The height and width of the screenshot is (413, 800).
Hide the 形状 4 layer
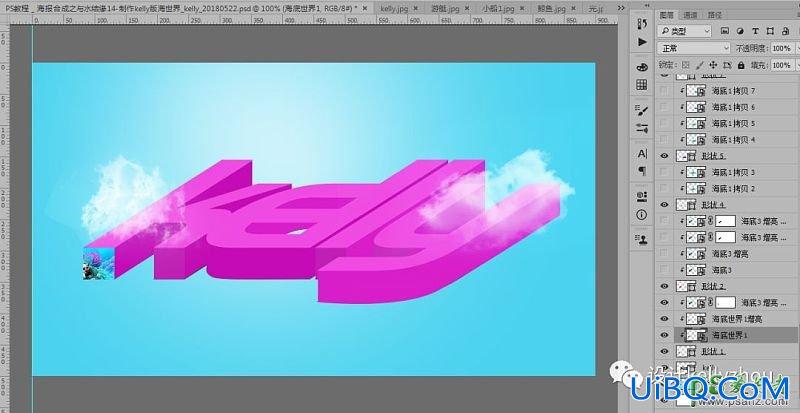point(664,205)
